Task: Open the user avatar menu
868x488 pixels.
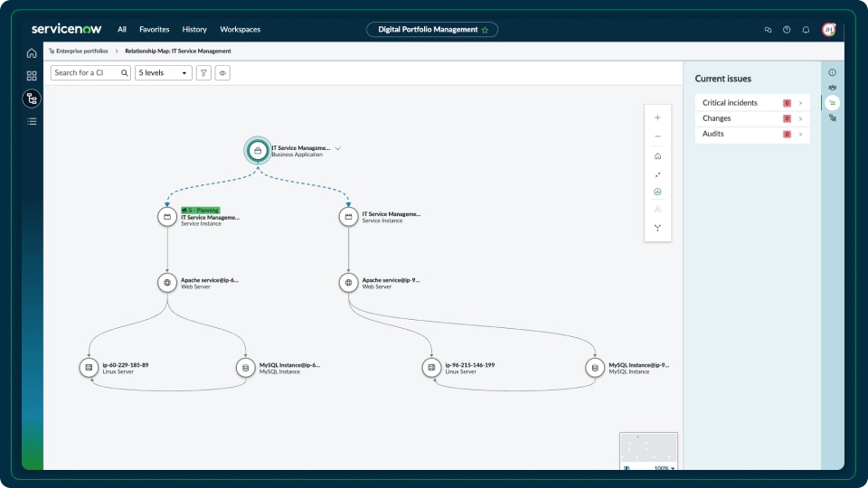Action: [x=829, y=30]
